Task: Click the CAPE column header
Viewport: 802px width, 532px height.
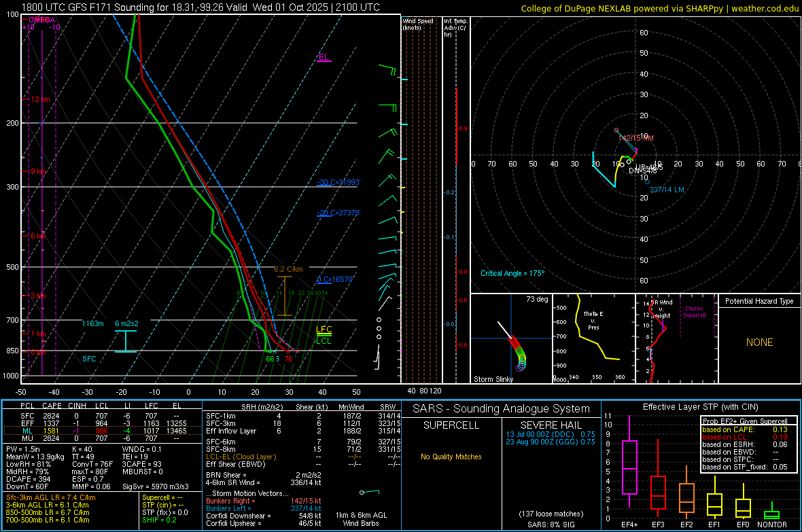Action: 52,406
